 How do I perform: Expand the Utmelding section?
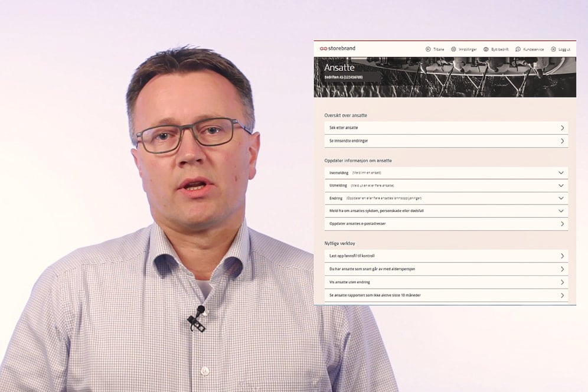point(561,185)
